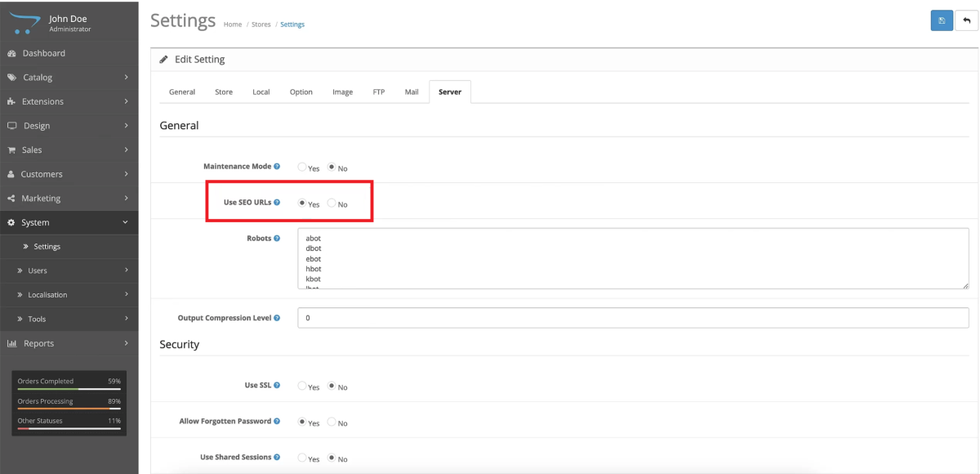Click the Extensions puzzle icon

click(11, 102)
